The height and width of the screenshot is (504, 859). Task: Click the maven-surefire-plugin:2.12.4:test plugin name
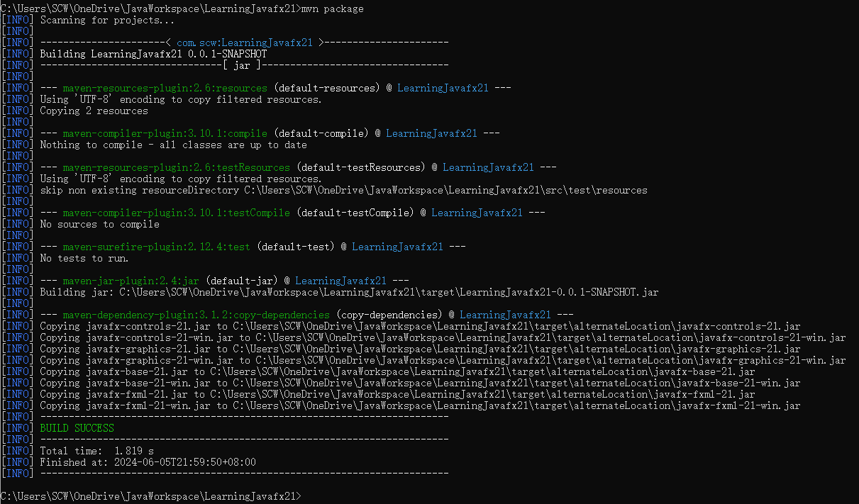156,247
